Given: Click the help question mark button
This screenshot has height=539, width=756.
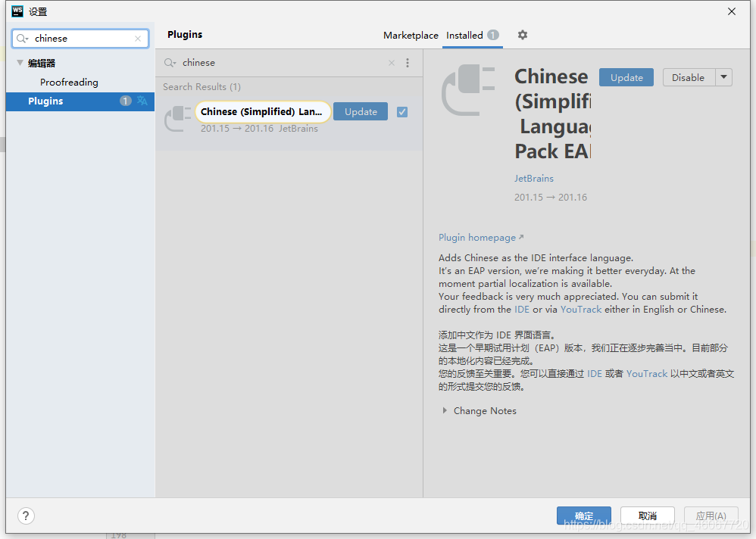Looking at the screenshot, I should coord(26,516).
